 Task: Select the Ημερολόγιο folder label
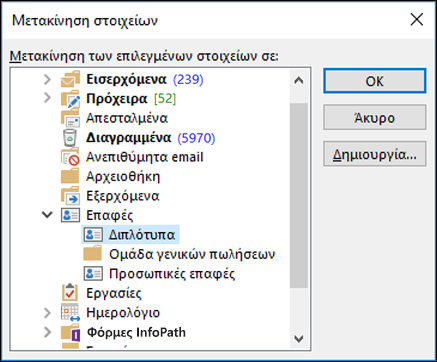[123, 313]
